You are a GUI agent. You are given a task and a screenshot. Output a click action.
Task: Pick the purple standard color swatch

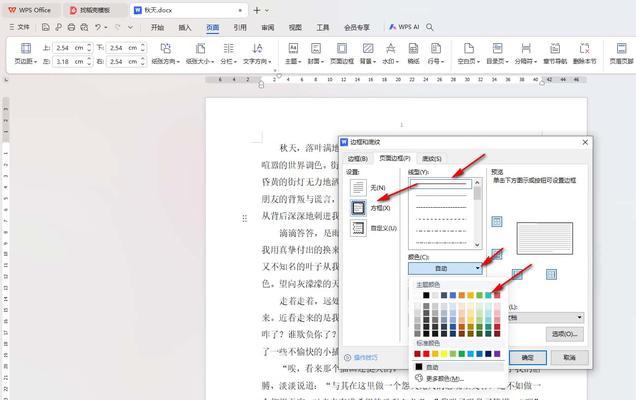pos(497,354)
